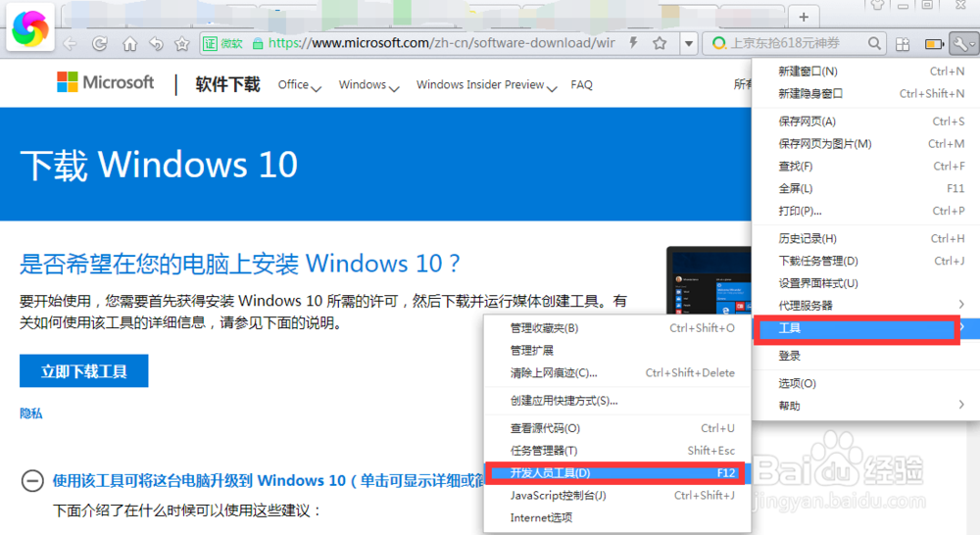Click the extensions grid icon
This screenshot has width=980, height=535.
(903, 44)
